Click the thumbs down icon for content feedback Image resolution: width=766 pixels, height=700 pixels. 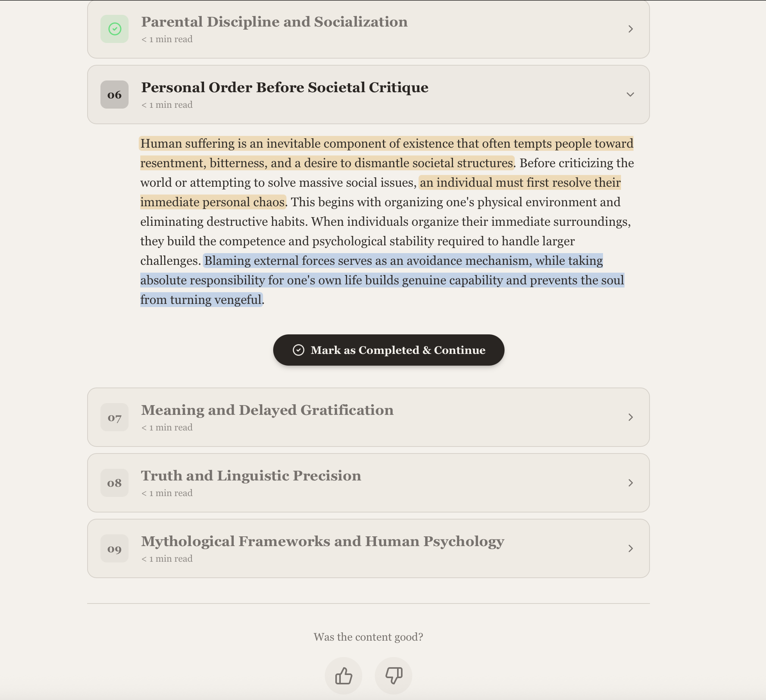pos(394,676)
